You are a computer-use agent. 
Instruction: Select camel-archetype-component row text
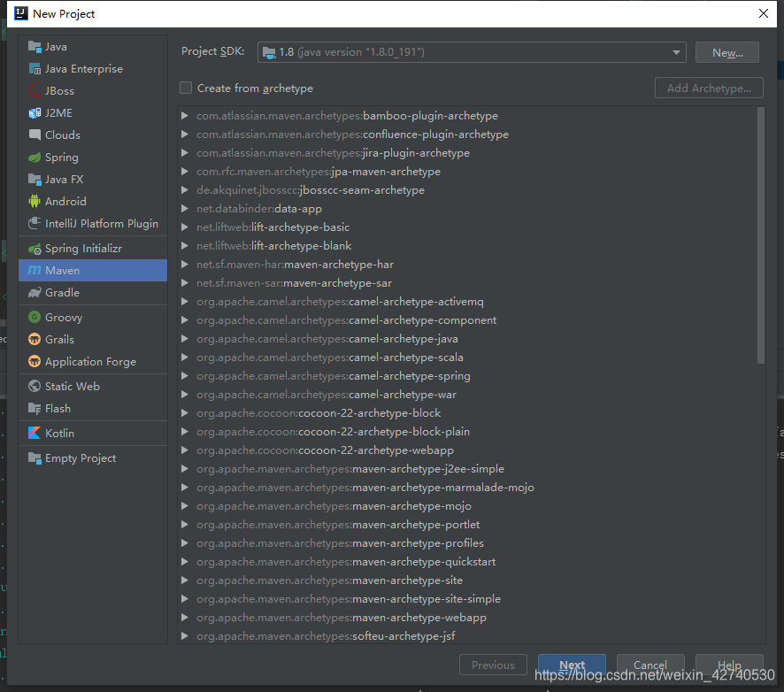point(347,320)
